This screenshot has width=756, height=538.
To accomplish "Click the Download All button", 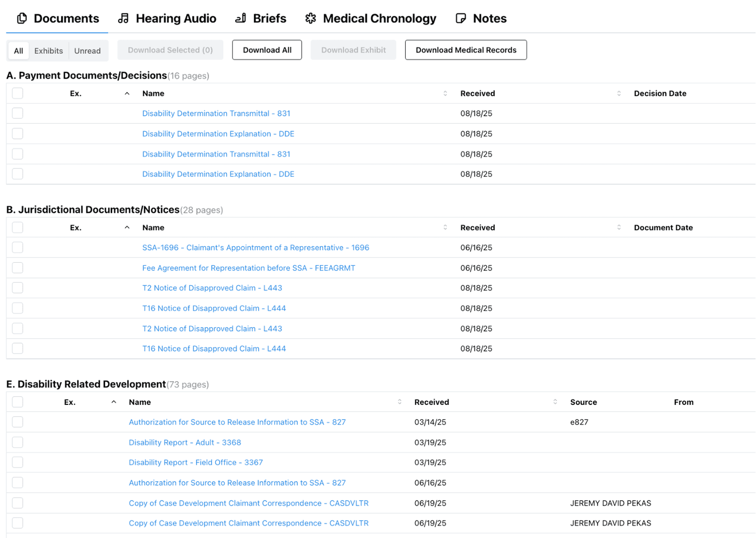I will (267, 50).
